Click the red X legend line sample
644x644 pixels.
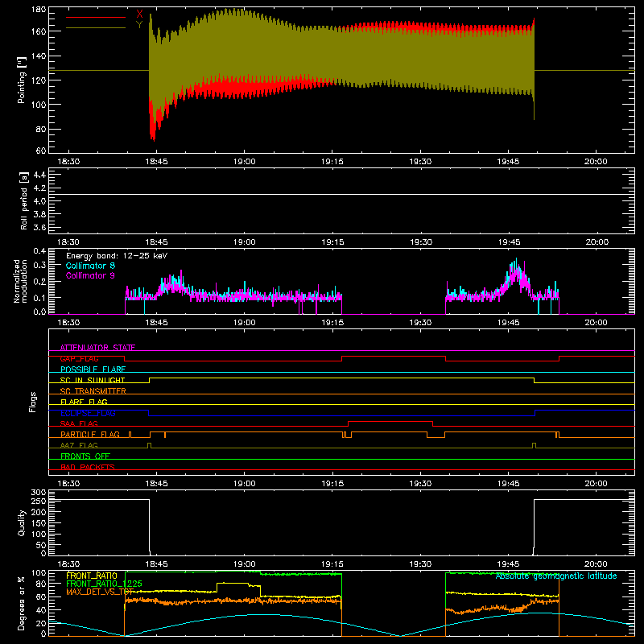[x=96, y=17]
